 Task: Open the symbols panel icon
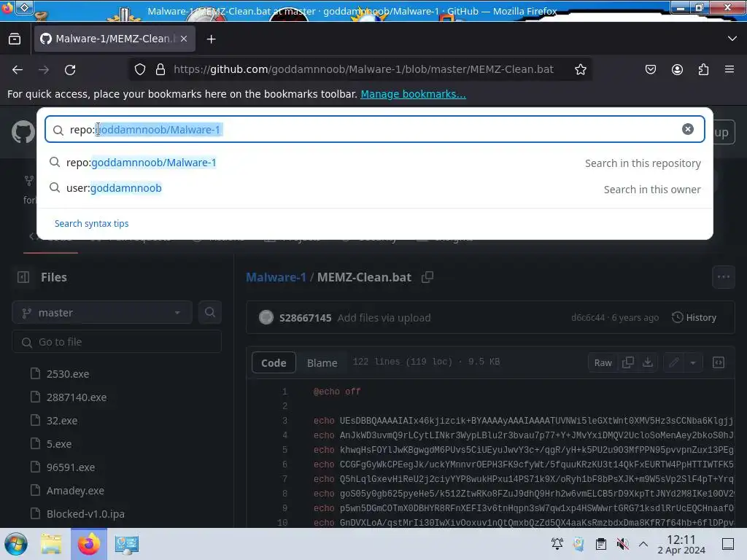point(719,363)
